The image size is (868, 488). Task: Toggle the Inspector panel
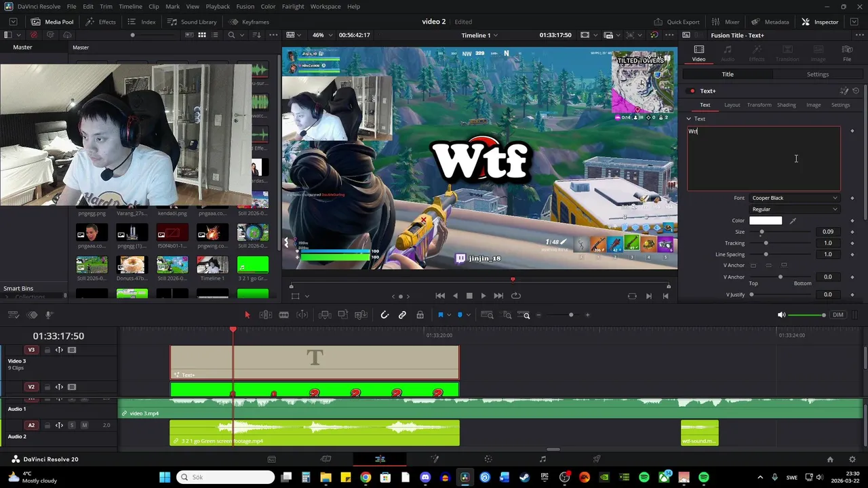tap(820, 22)
